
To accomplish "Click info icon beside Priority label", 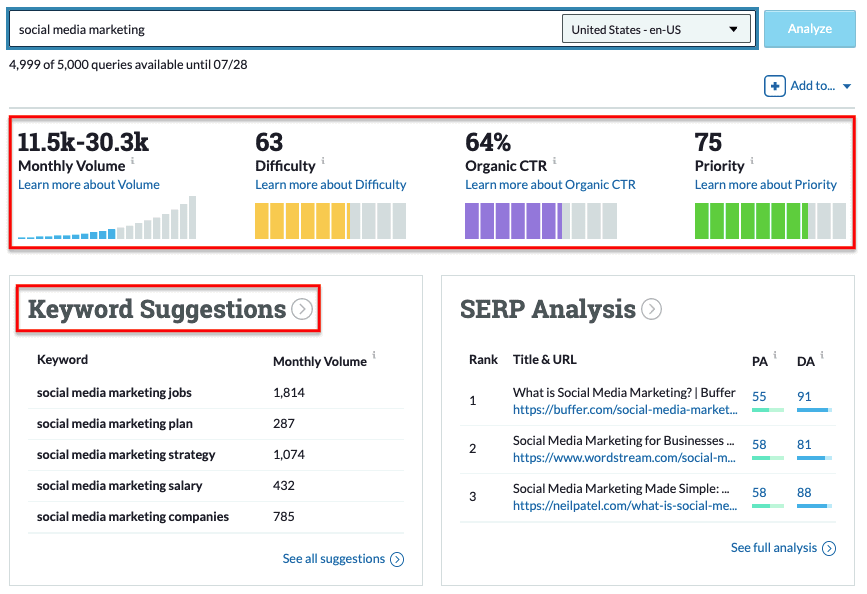I will click(752, 161).
